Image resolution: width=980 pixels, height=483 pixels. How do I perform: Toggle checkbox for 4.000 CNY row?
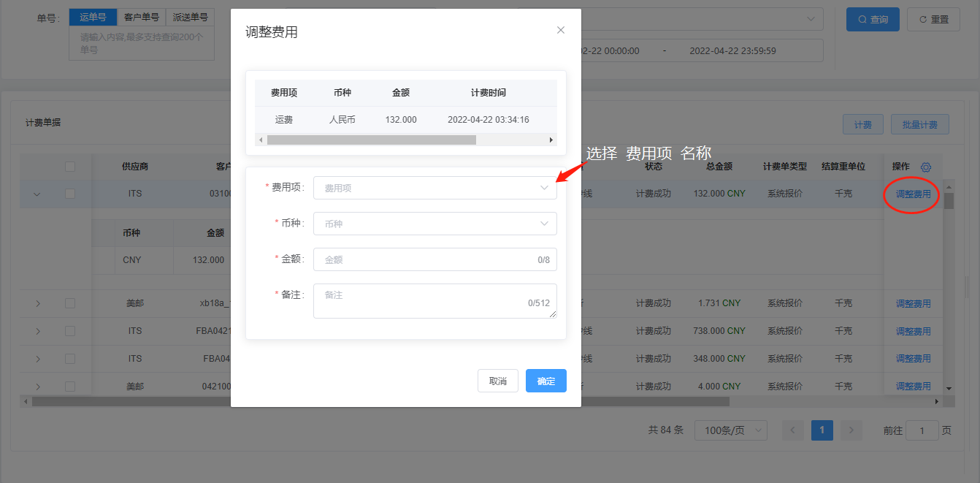click(70, 386)
